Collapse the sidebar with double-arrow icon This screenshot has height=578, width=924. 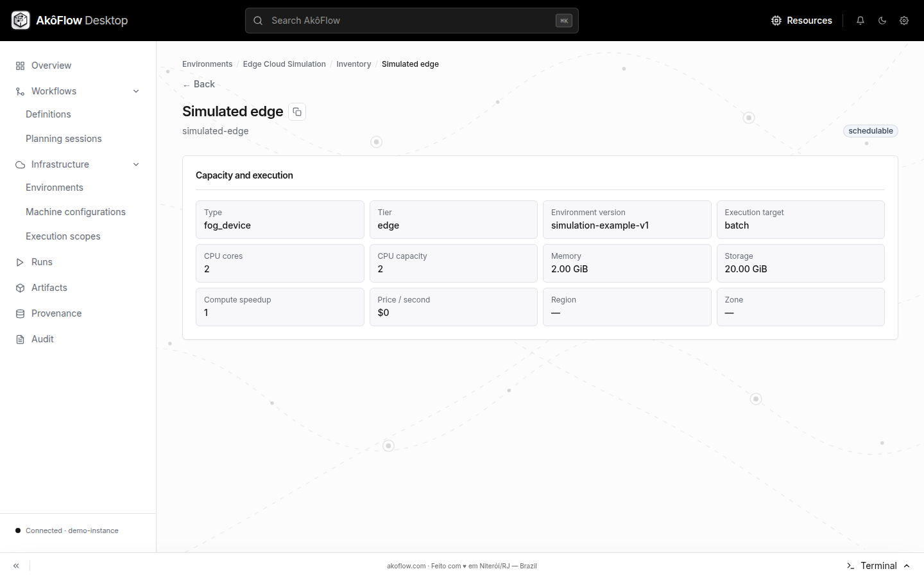[16, 566]
